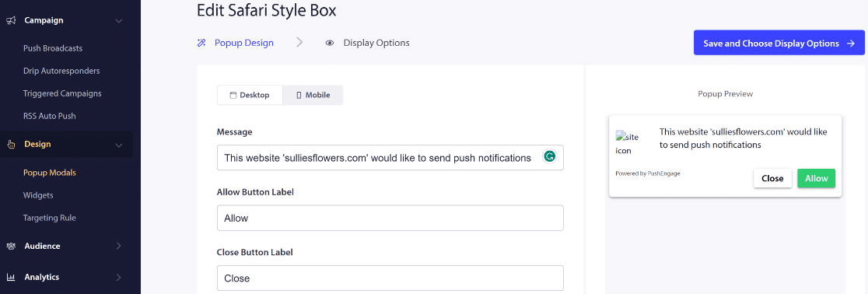Open RSS Auto Push

pos(49,116)
